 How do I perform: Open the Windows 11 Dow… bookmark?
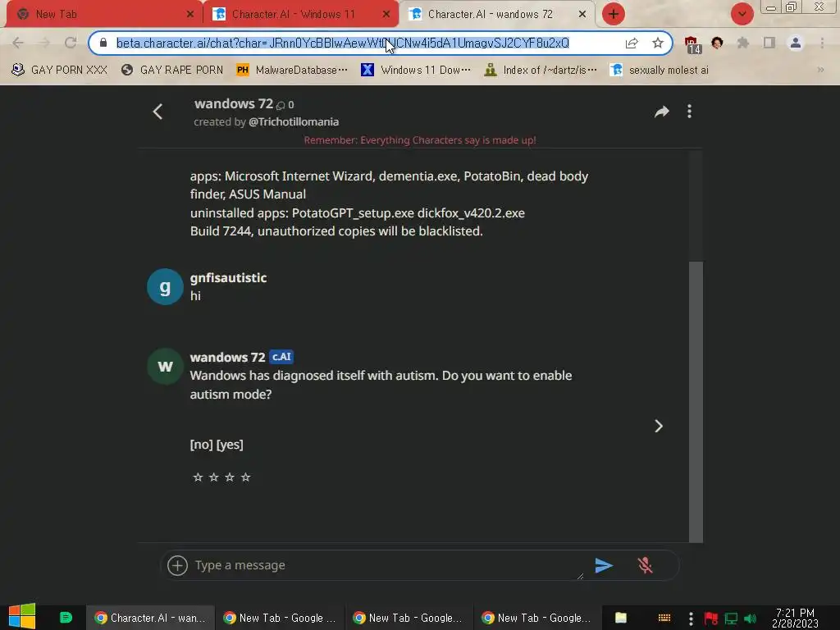416,71
